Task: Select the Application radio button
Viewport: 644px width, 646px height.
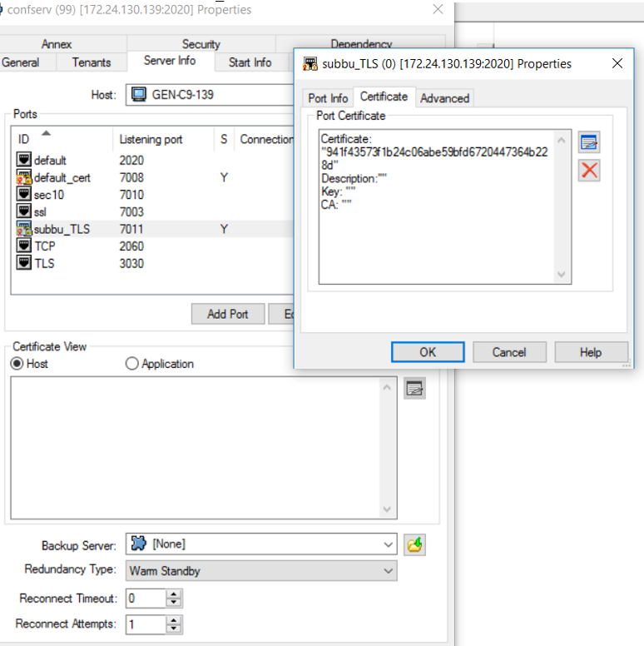Action: point(131,364)
